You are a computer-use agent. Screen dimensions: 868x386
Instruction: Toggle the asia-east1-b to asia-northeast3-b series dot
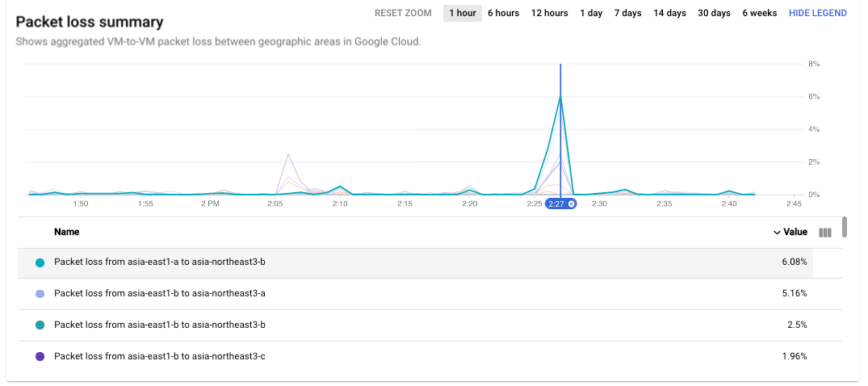tap(40, 325)
